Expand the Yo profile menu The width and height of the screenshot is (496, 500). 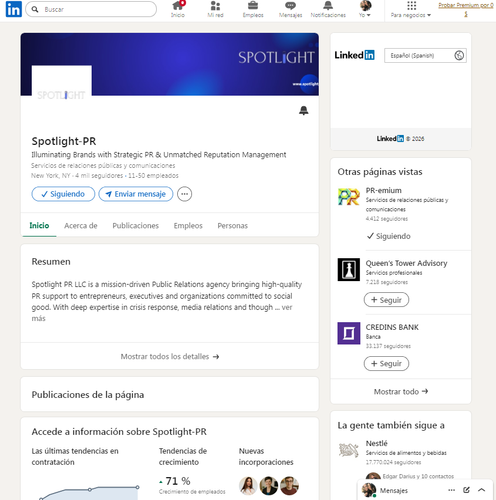pos(365,9)
